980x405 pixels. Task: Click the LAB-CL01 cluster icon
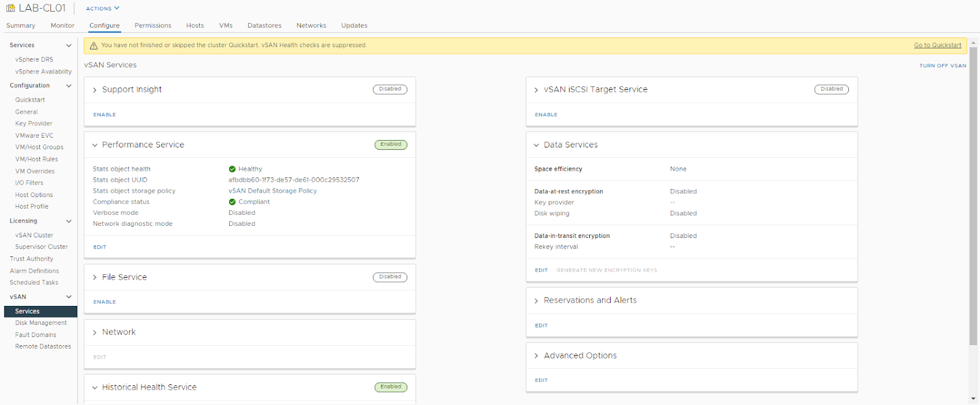(10, 9)
